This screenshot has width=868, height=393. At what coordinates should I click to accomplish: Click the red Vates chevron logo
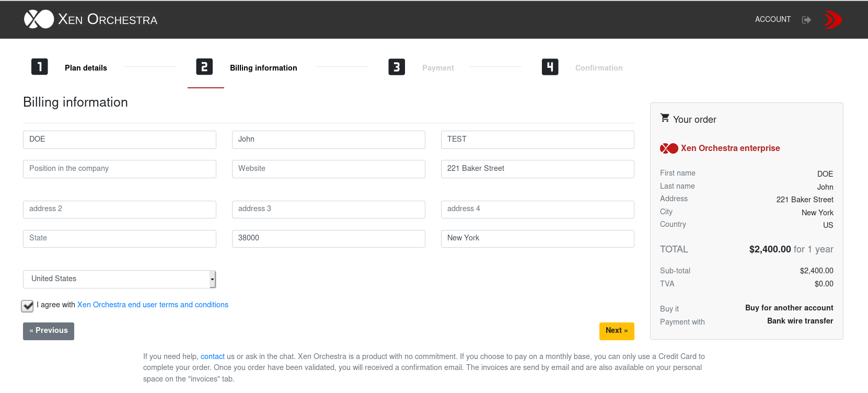(x=832, y=20)
